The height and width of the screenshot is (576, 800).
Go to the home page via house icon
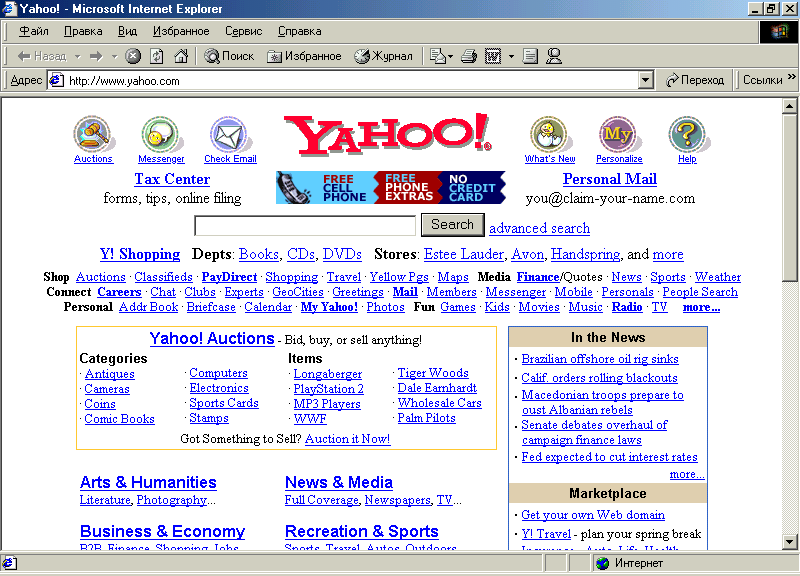coord(181,56)
